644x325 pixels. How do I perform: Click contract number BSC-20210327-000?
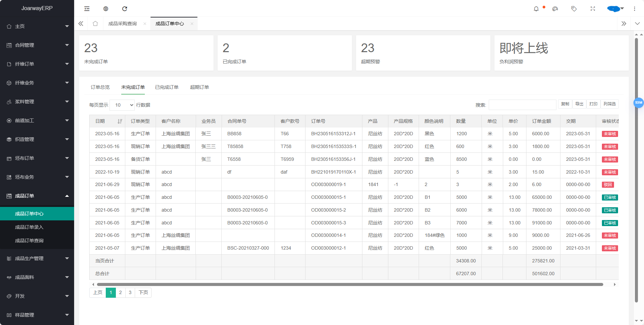[x=248, y=248]
